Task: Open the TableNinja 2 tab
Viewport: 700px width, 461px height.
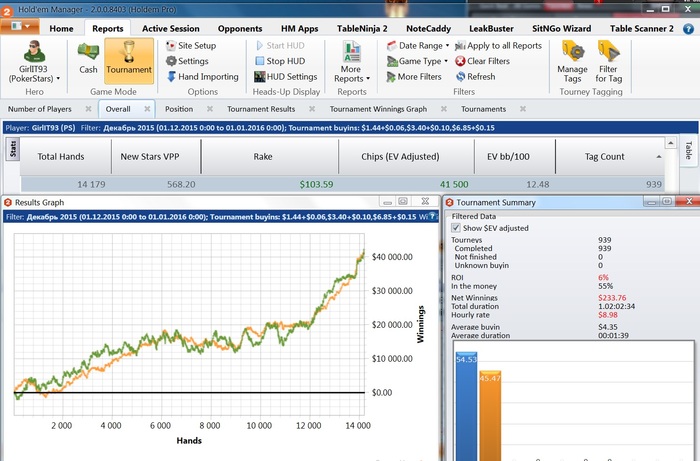Action: (x=362, y=29)
